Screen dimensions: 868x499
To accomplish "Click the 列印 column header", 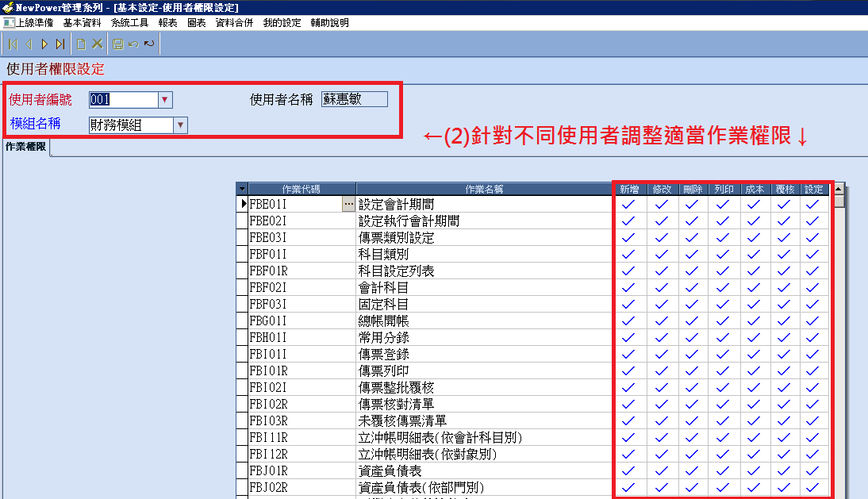I will tap(723, 189).
